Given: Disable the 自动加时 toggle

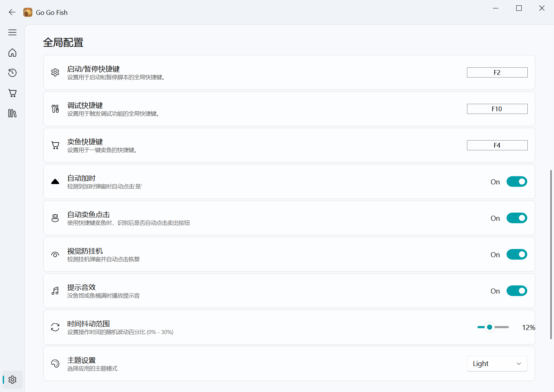Looking at the screenshot, I should coord(517,182).
